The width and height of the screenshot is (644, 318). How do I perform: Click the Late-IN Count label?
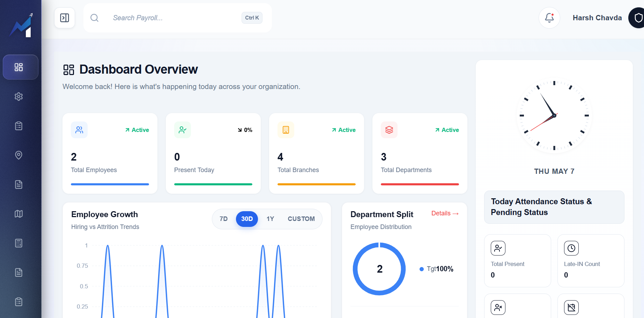click(x=582, y=264)
